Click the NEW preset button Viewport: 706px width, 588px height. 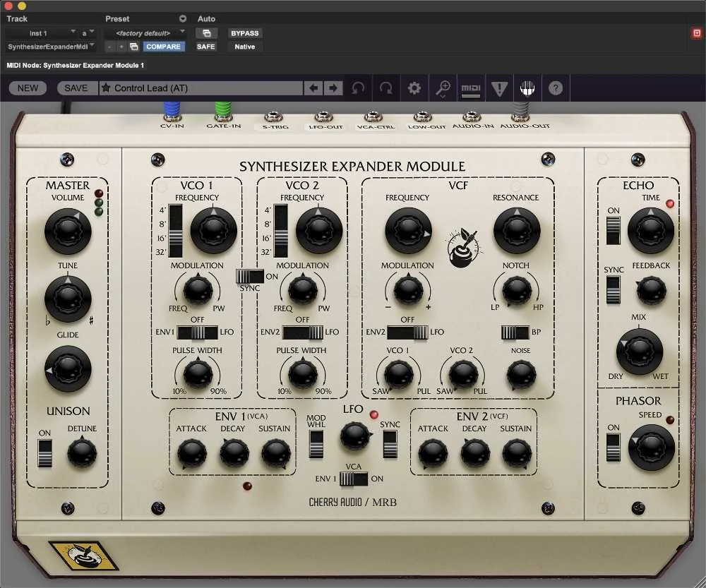click(28, 88)
